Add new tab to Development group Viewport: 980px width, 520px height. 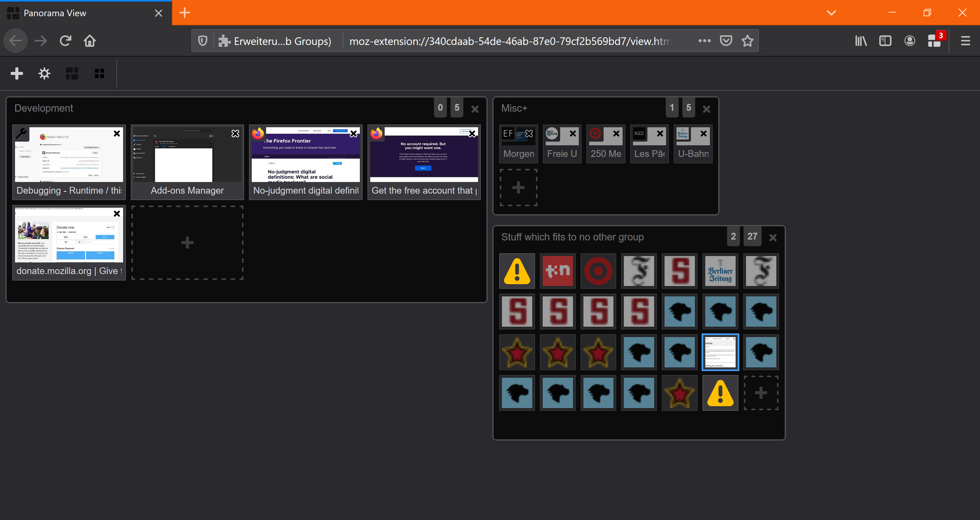[x=187, y=243]
